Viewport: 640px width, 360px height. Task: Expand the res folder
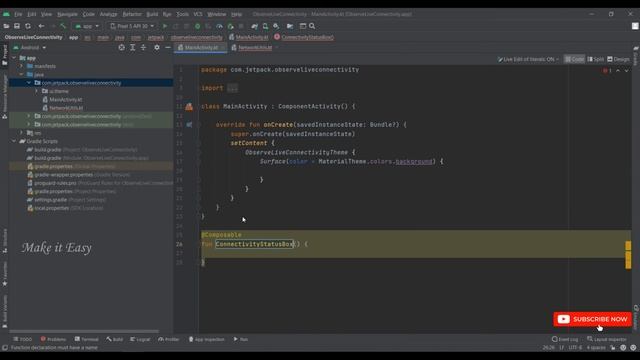tap(22, 133)
